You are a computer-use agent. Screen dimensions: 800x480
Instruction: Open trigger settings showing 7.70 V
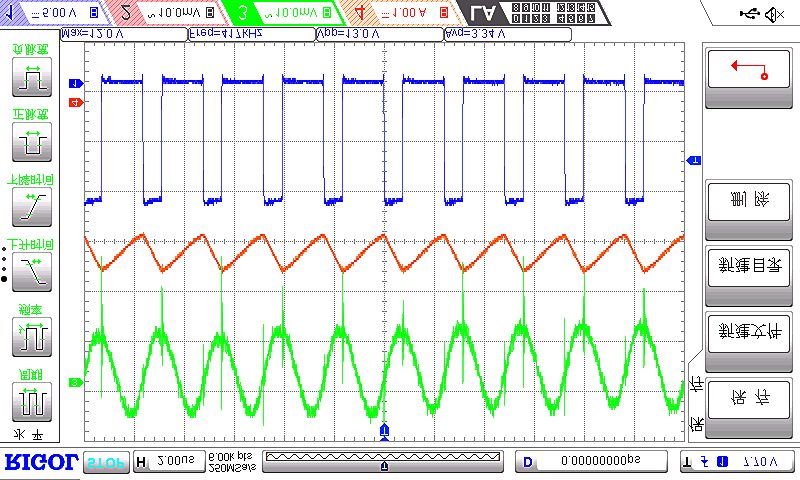[x=735, y=462]
